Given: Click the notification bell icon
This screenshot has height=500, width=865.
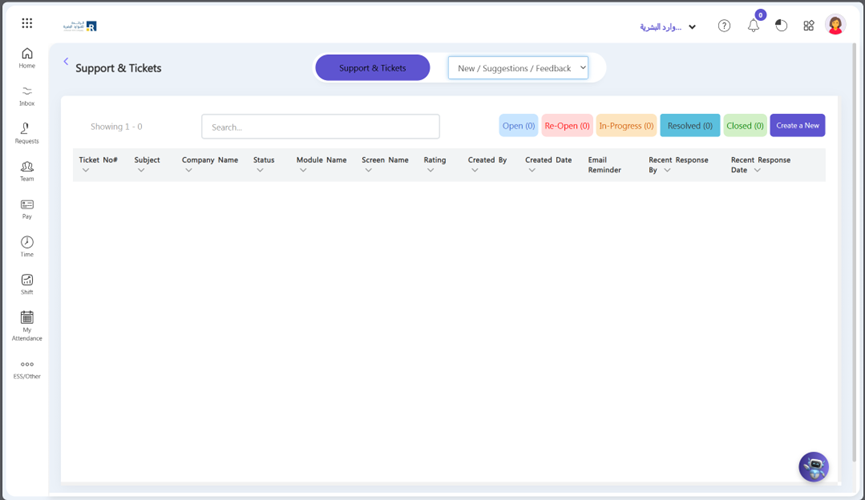Looking at the screenshot, I should point(753,26).
